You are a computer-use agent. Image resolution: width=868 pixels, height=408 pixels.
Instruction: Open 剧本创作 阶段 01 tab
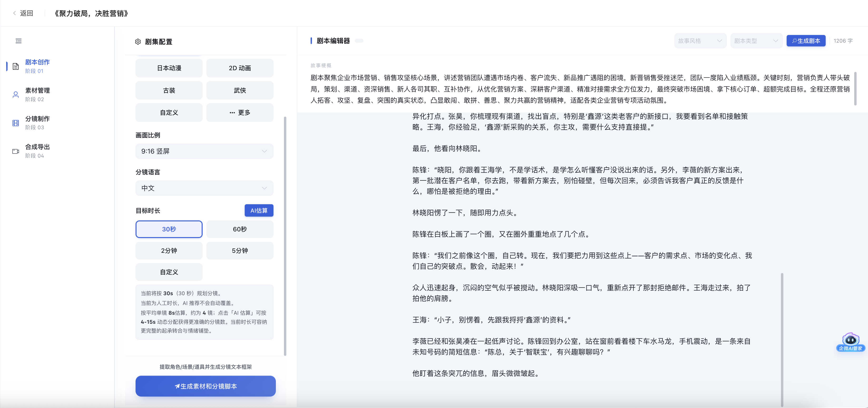[x=37, y=66]
